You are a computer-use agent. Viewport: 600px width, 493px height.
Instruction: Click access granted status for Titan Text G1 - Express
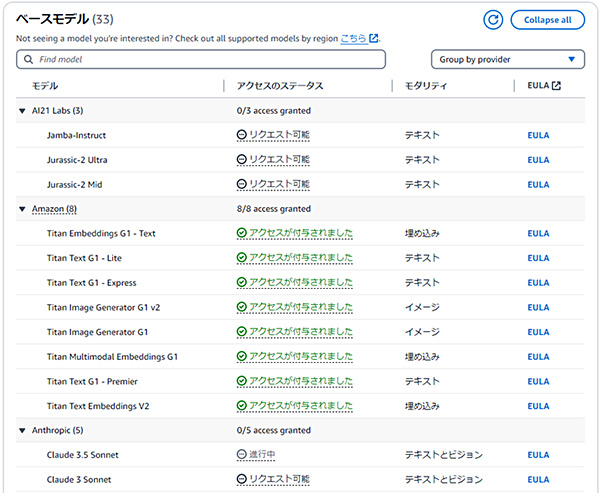click(x=295, y=283)
